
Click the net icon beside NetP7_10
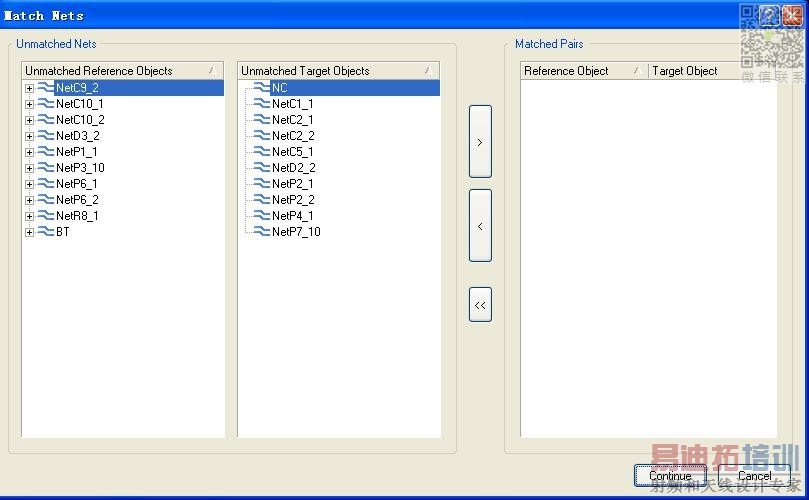point(262,231)
